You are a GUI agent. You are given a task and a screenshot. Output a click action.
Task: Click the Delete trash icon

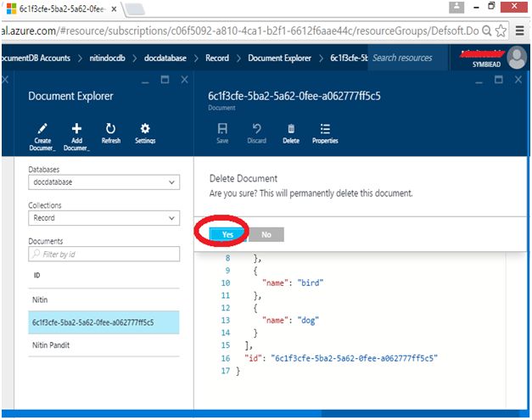click(x=291, y=129)
